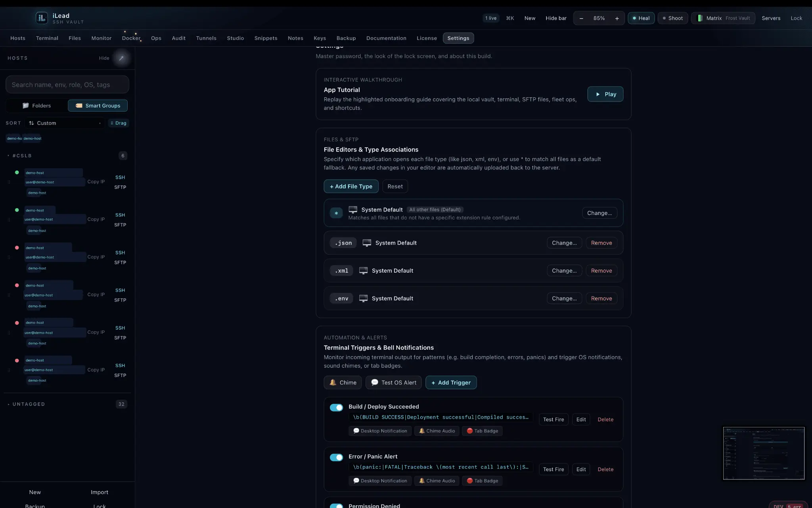The image size is (812, 508).
Task: Toggle the Permission Denied trigger
Action: 336,506
